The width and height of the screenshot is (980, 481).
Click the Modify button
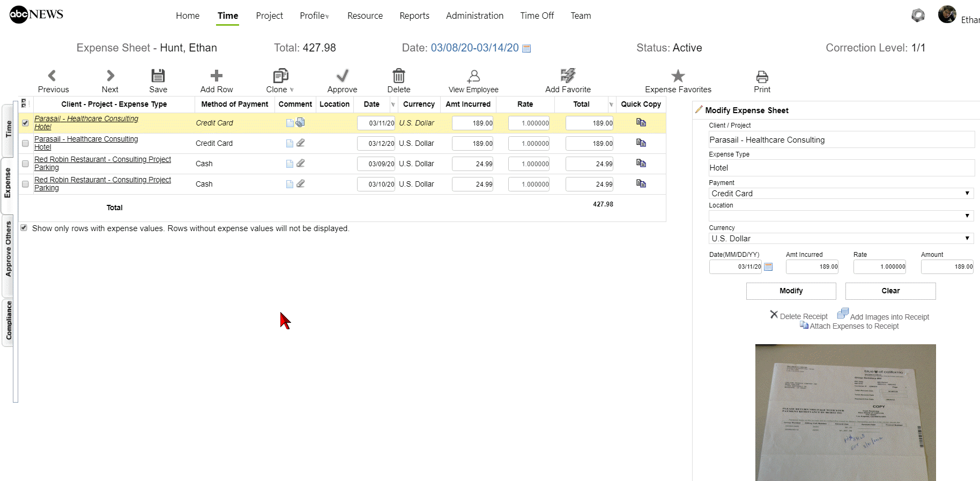[791, 291]
